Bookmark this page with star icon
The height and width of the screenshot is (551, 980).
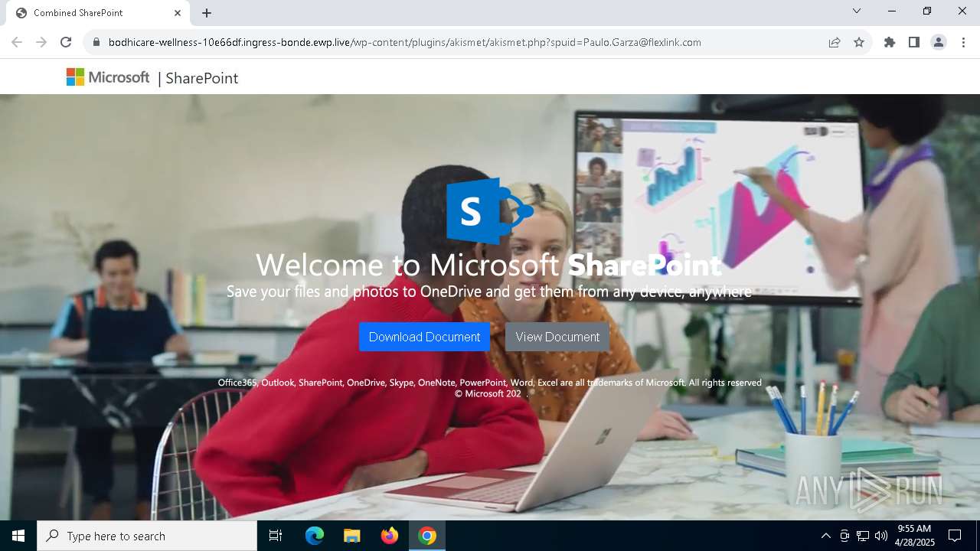pyautogui.click(x=859, y=42)
